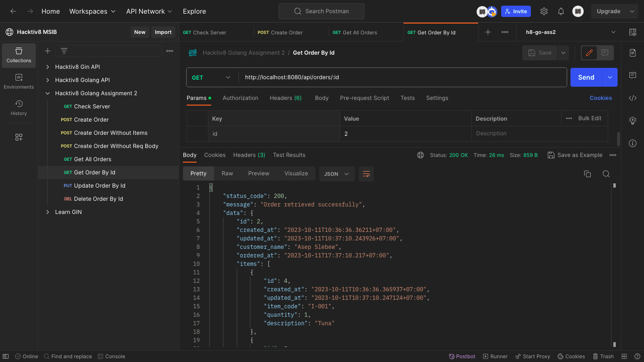Open the Save options dropdown arrow
Image resolution: width=644 pixels, height=362 pixels.
click(x=563, y=53)
